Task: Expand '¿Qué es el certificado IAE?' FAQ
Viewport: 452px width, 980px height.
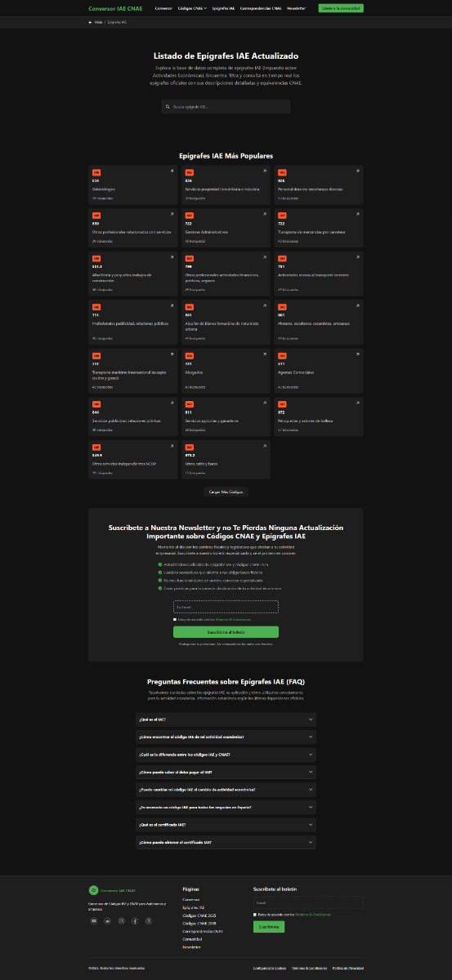Action: click(226, 825)
